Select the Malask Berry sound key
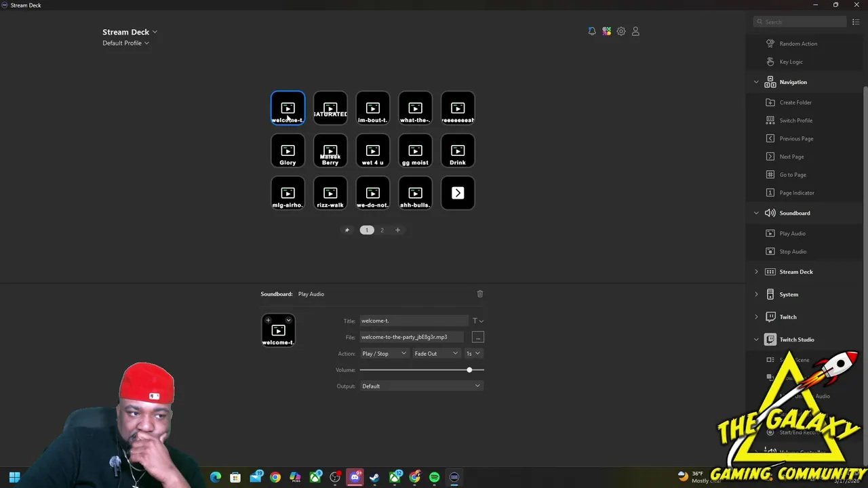The height and width of the screenshot is (488, 868). (330, 150)
